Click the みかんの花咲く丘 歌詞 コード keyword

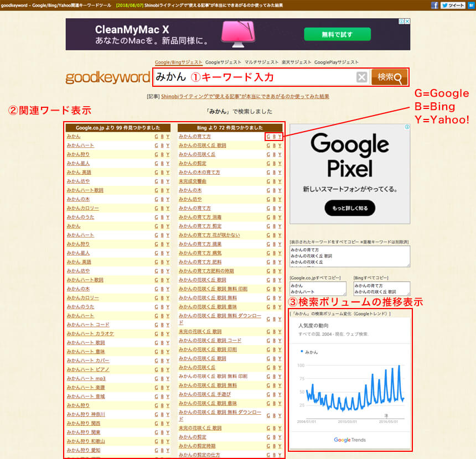point(210,341)
